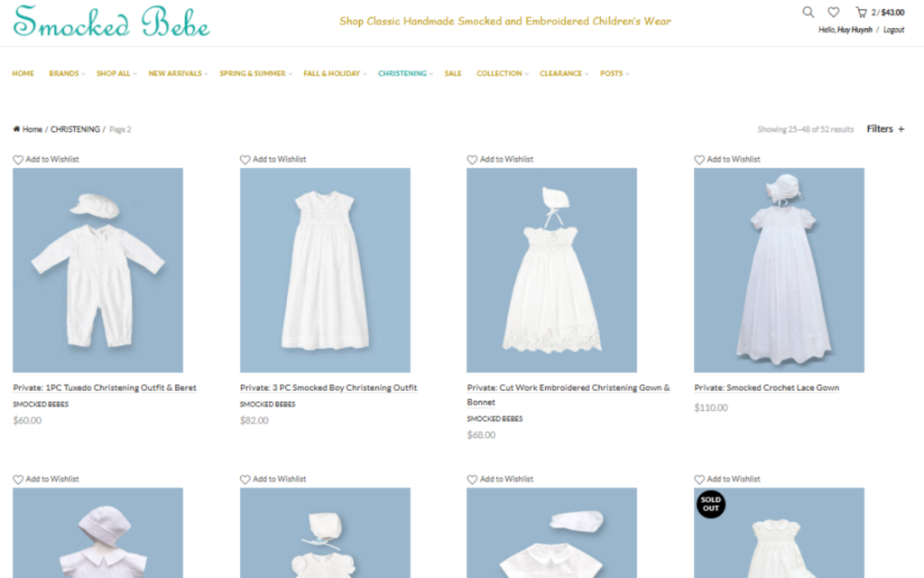924x578 pixels.
Task: Click the 'Showing 25–48 of 52 results' text
Action: pyautogui.click(x=805, y=129)
